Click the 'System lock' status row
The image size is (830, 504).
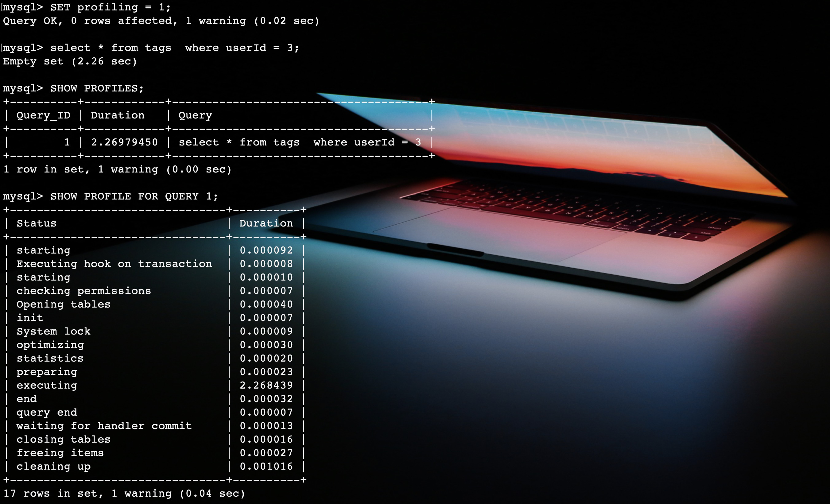point(53,331)
